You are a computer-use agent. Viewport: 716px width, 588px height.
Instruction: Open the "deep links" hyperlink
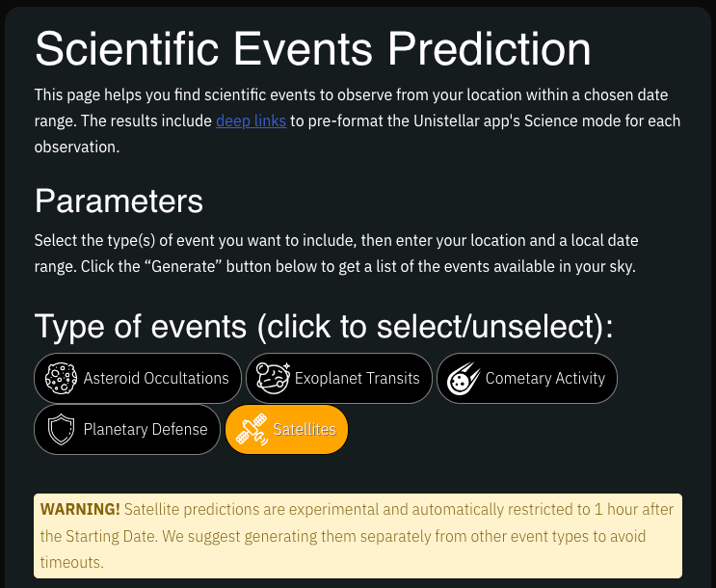[251, 121]
